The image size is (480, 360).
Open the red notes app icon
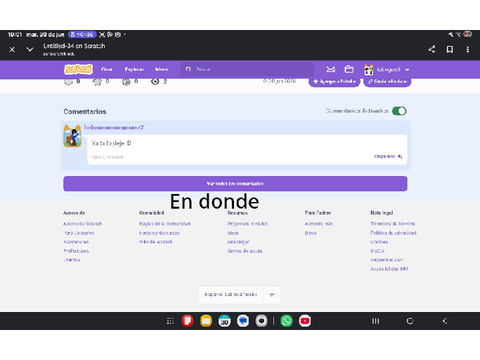[187, 321]
